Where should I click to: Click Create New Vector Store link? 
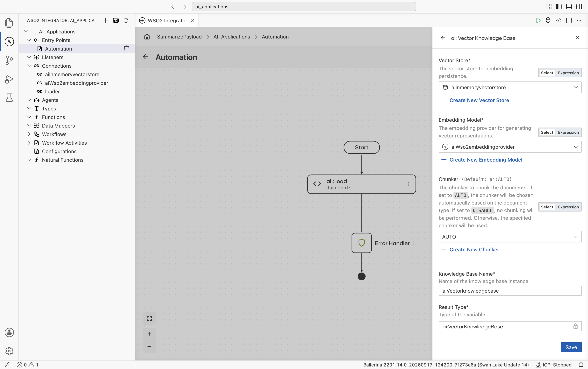[x=475, y=100]
